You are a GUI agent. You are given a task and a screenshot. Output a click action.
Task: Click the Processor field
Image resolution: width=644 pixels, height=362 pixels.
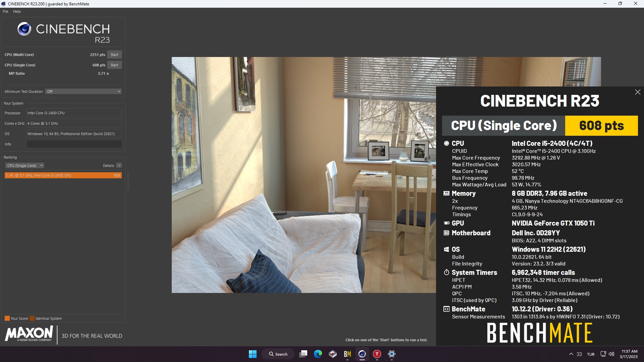[74, 113]
